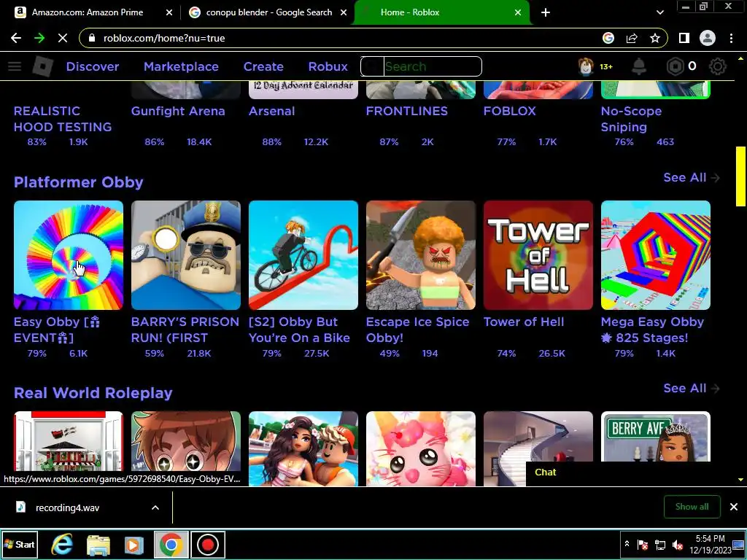Open Mega Easy Obby 825 Stages thumbnail
747x560 pixels.
[x=656, y=255]
